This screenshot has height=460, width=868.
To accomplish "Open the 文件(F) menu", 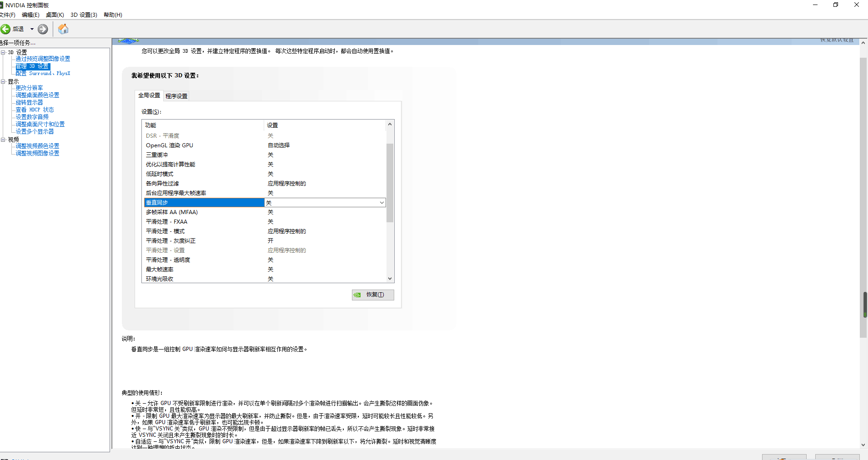I will [7, 15].
